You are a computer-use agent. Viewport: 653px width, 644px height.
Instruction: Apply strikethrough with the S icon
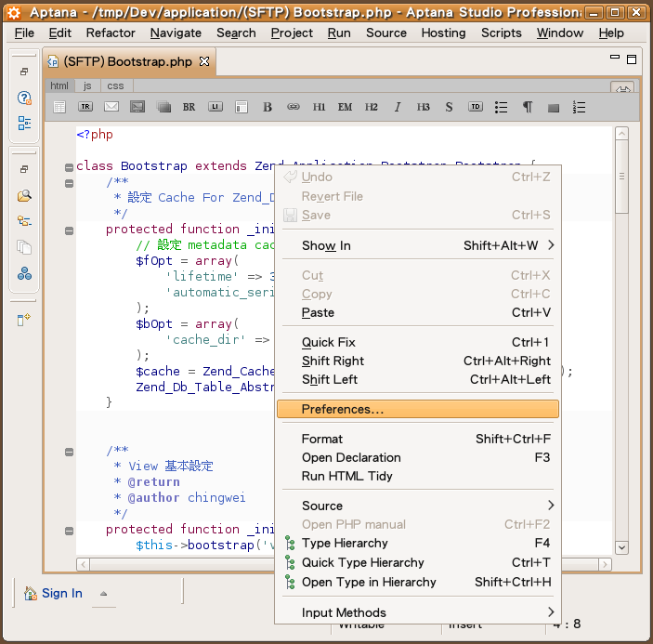point(449,107)
